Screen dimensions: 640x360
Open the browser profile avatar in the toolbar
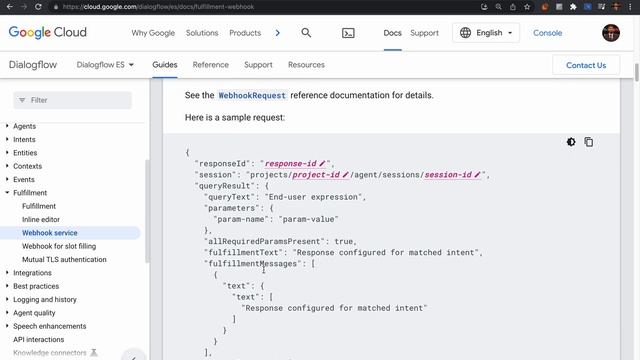tap(616, 7)
